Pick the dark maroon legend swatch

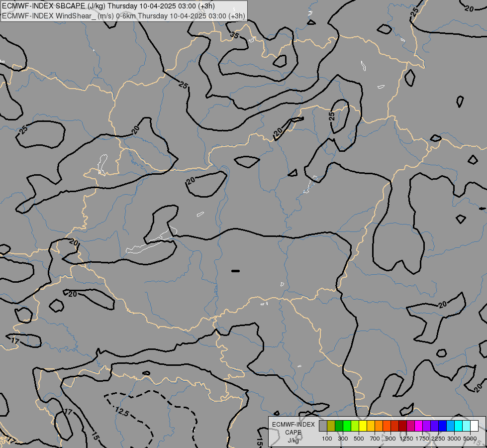point(403,426)
